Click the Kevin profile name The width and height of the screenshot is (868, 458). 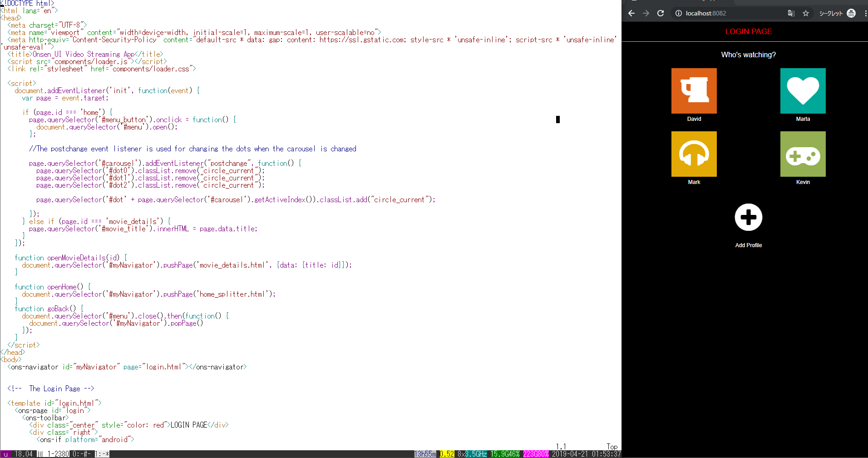tap(803, 182)
